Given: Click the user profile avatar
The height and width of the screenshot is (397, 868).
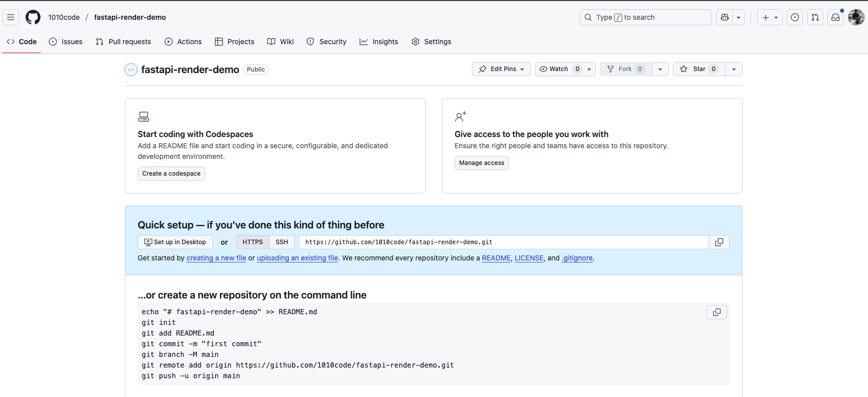Looking at the screenshot, I should click(856, 17).
